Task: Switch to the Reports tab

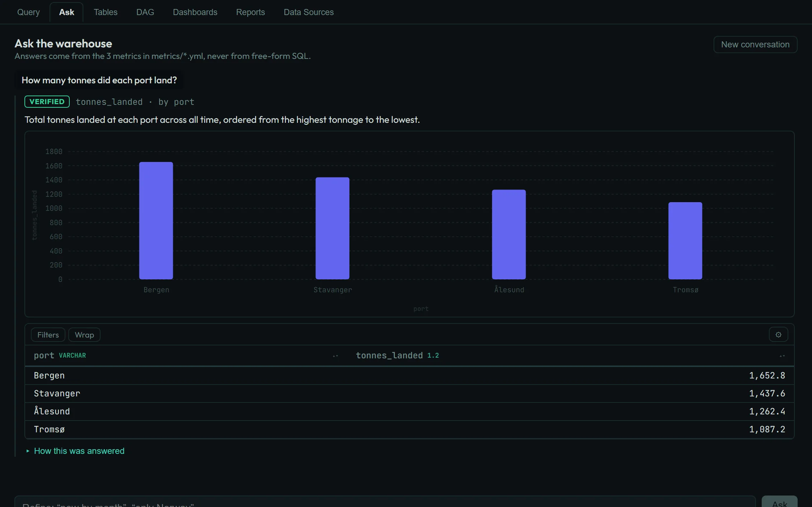Action: click(x=250, y=12)
